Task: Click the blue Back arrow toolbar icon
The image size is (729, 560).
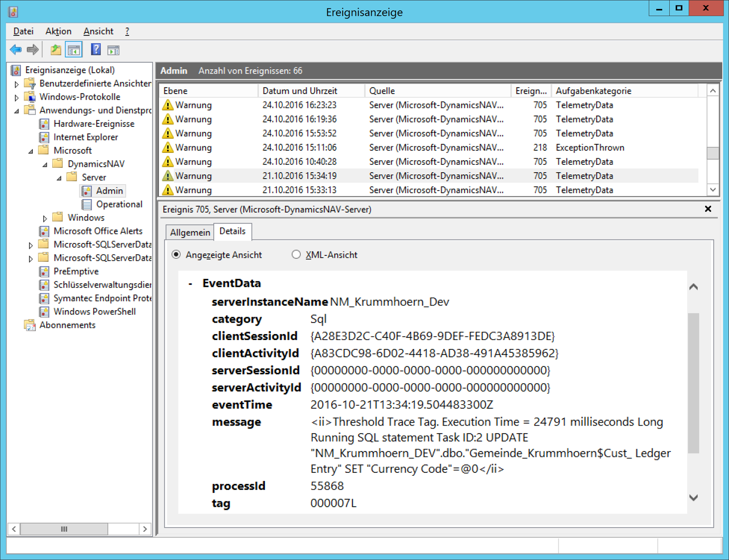Action: tap(15, 50)
